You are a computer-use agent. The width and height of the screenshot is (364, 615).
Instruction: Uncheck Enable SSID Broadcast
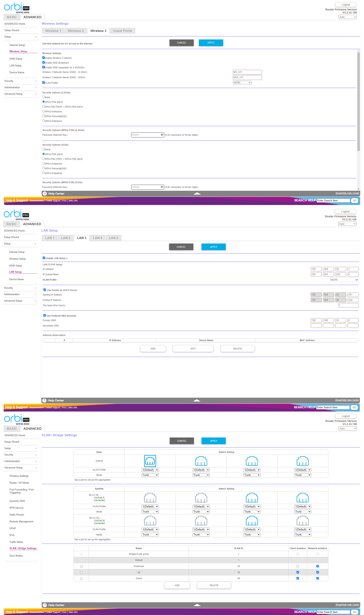pos(43,63)
